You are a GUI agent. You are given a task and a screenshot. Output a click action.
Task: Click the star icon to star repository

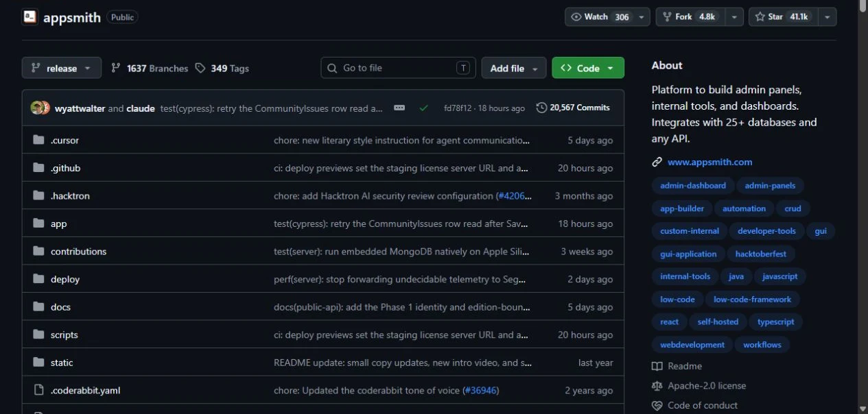(x=760, y=17)
